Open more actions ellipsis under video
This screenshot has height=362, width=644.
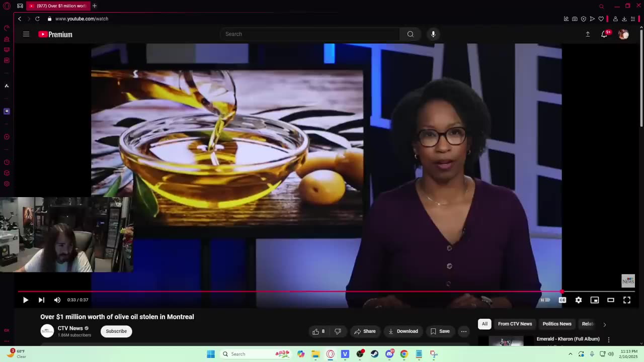tap(464, 331)
